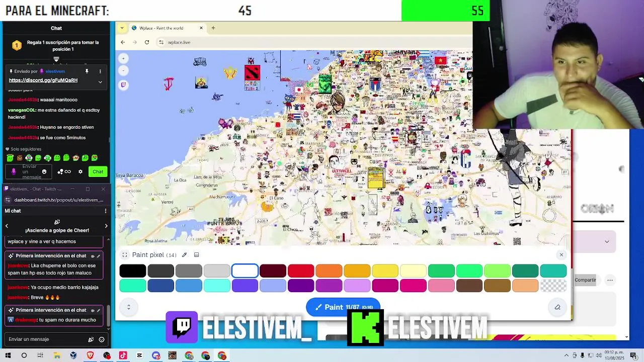Open the discord.gg/gFuMQaRH link in chat

[x=43, y=80]
